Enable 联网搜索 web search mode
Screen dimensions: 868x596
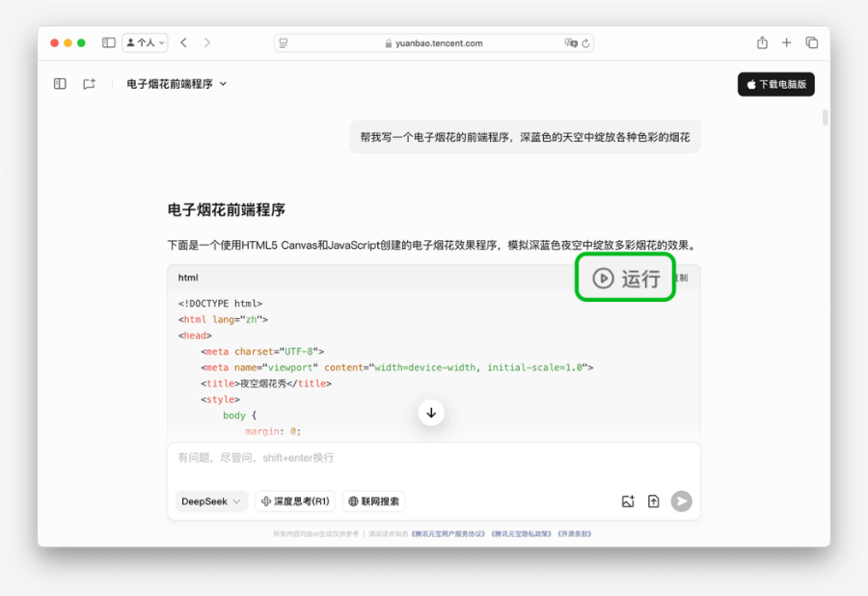click(375, 501)
